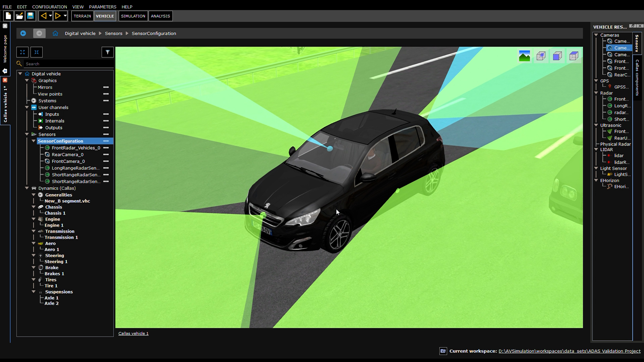This screenshot has height=362, width=644.
Task: Click the Save icon on the toolbar
Action: click(x=31, y=16)
